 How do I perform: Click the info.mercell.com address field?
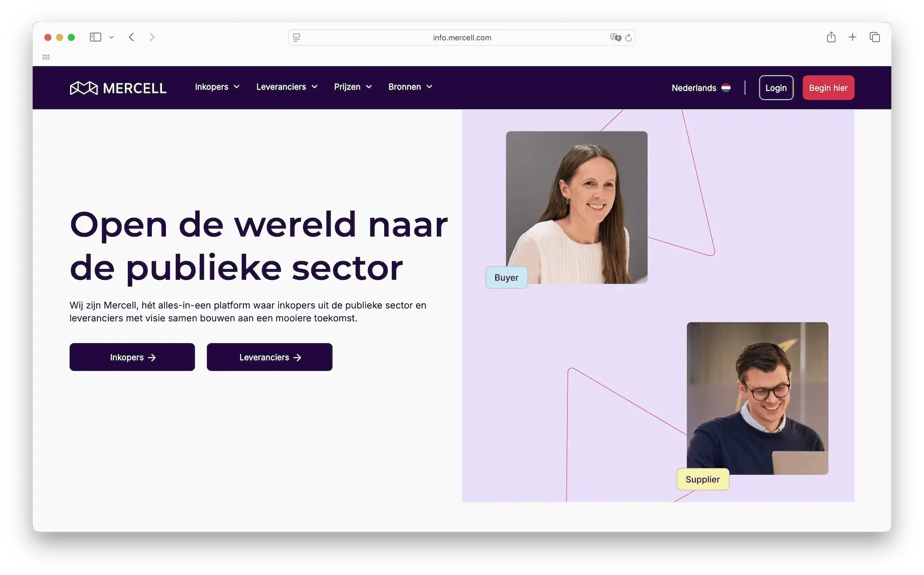[x=461, y=37]
